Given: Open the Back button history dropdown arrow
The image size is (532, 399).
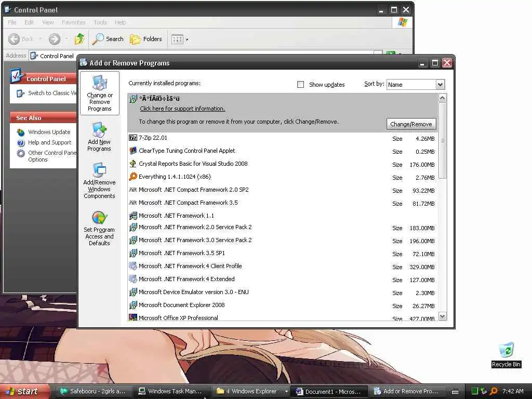Looking at the screenshot, I should [41, 39].
